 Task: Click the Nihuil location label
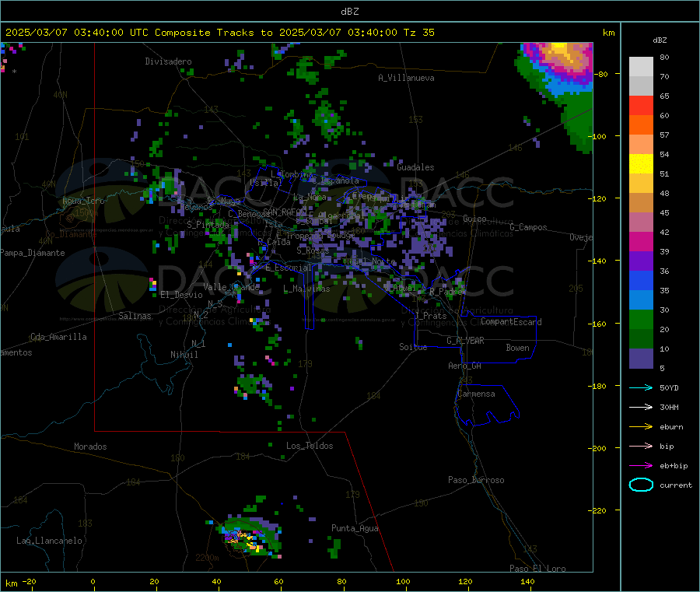point(184,355)
